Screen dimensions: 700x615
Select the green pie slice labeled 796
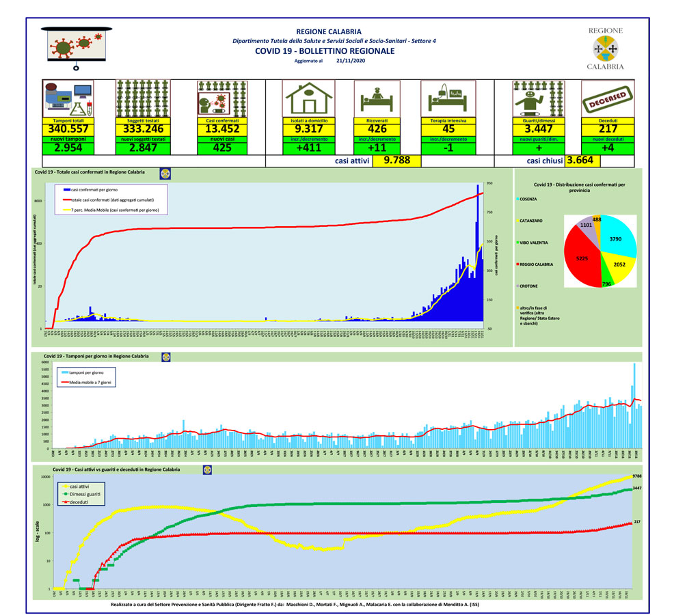606,279
